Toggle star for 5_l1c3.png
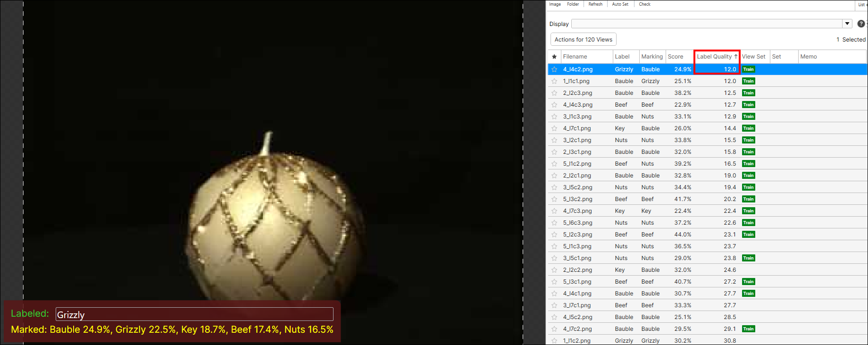This screenshot has height=345, width=868. pyautogui.click(x=554, y=246)
